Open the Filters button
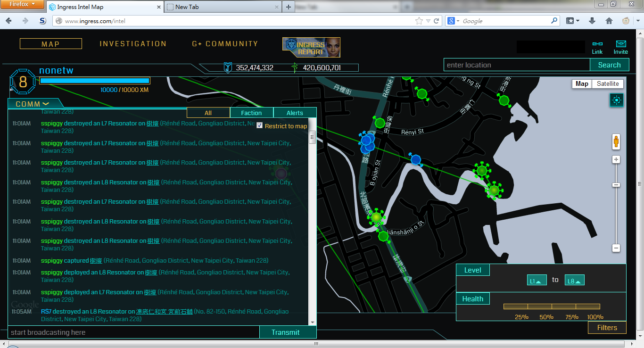Viewport: 644px width, 348px height. (607, 328)
